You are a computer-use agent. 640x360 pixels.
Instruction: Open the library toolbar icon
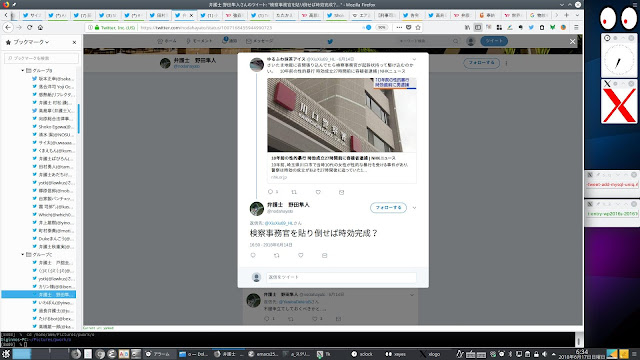tap(467, 27)
